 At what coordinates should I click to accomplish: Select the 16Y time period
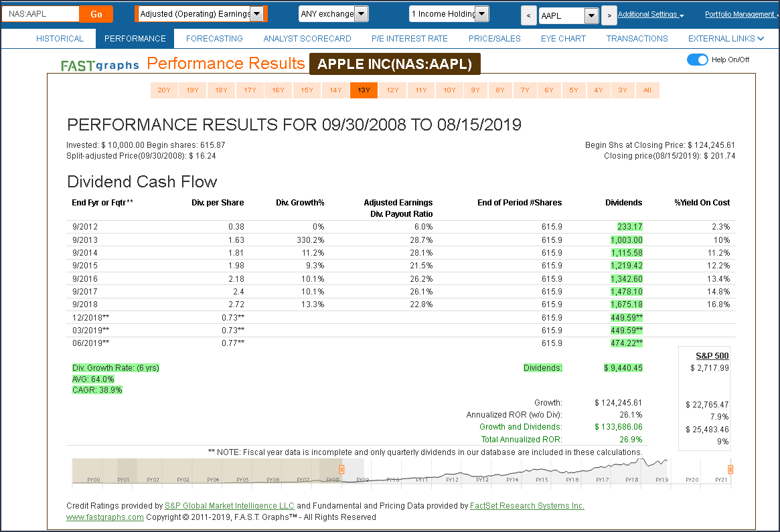[x=278, y=90]
